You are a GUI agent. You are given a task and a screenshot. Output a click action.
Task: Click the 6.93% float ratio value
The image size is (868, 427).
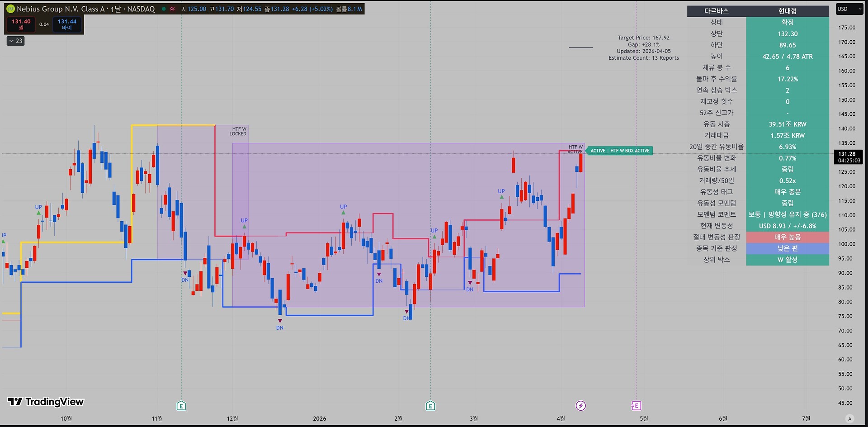tap(788, 147)
